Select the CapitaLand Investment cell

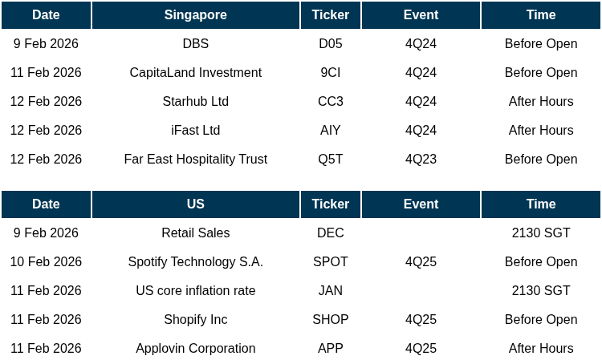click(x=195, y=73)
